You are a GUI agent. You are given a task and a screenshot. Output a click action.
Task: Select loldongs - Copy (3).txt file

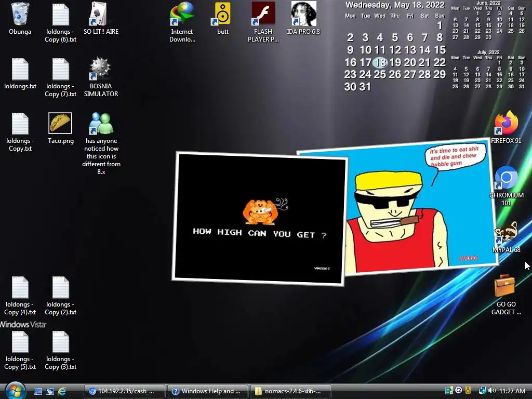coord(60,351)
